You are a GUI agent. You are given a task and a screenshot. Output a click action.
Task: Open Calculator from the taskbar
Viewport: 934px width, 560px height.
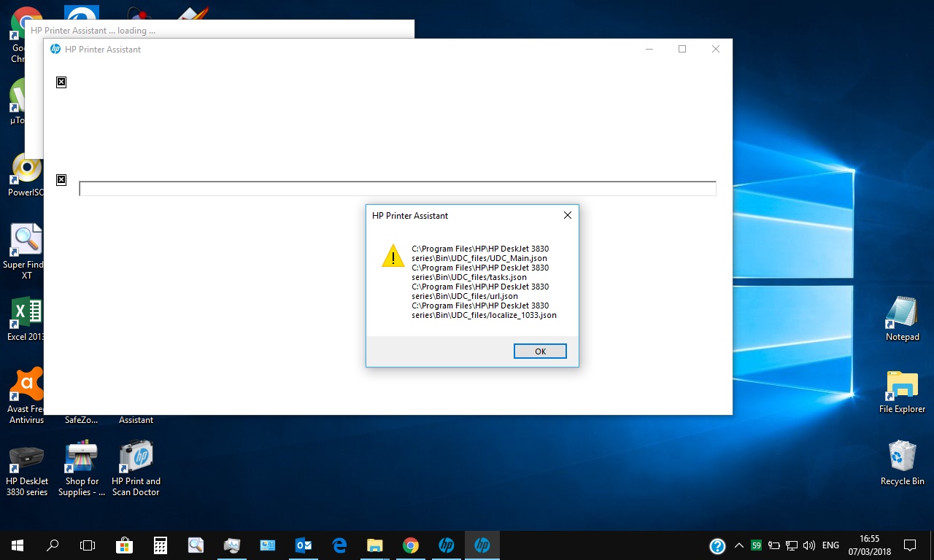coord(161,545)
